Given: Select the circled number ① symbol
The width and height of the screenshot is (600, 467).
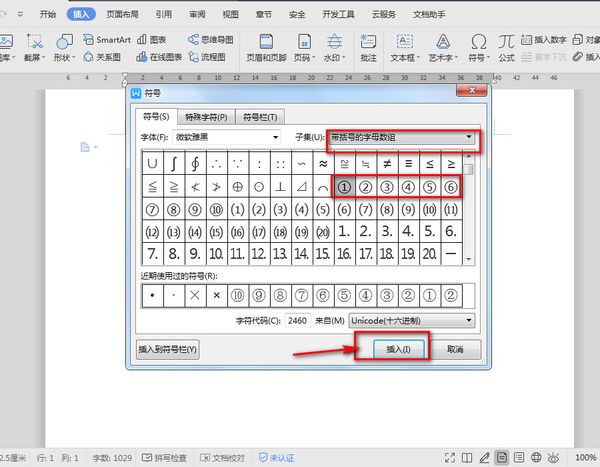Looking at the screenshot, I should coord(343,186).
